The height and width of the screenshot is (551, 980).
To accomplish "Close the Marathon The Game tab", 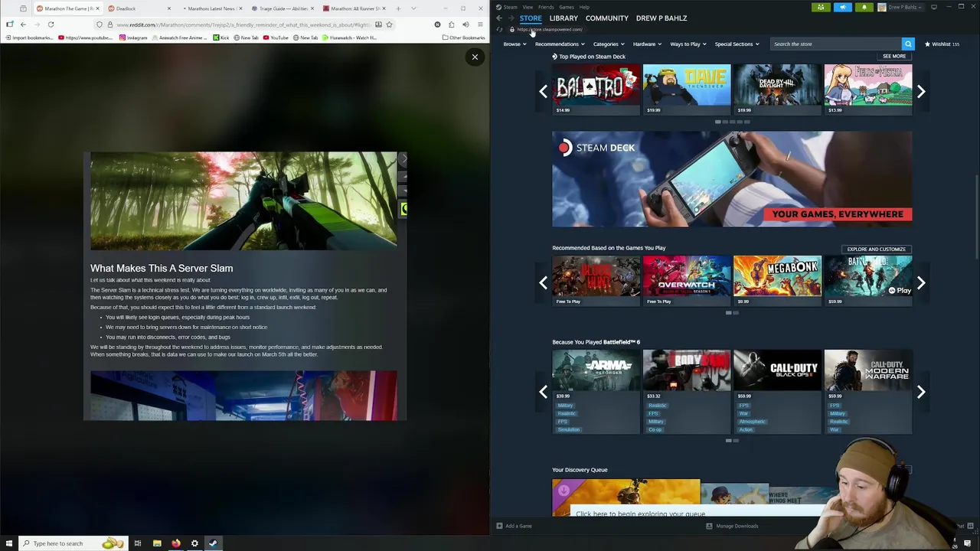I will click(x=97, y=8).
